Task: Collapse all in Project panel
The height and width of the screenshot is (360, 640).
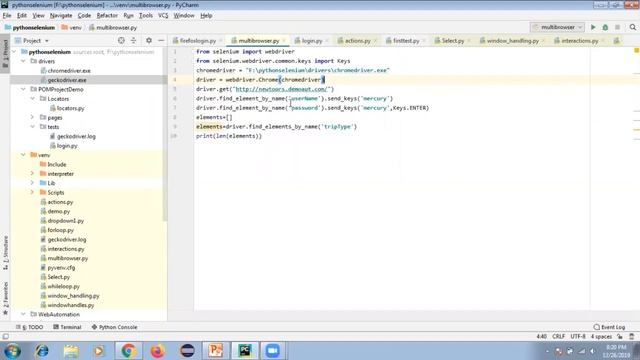Action: coord(133,40)
